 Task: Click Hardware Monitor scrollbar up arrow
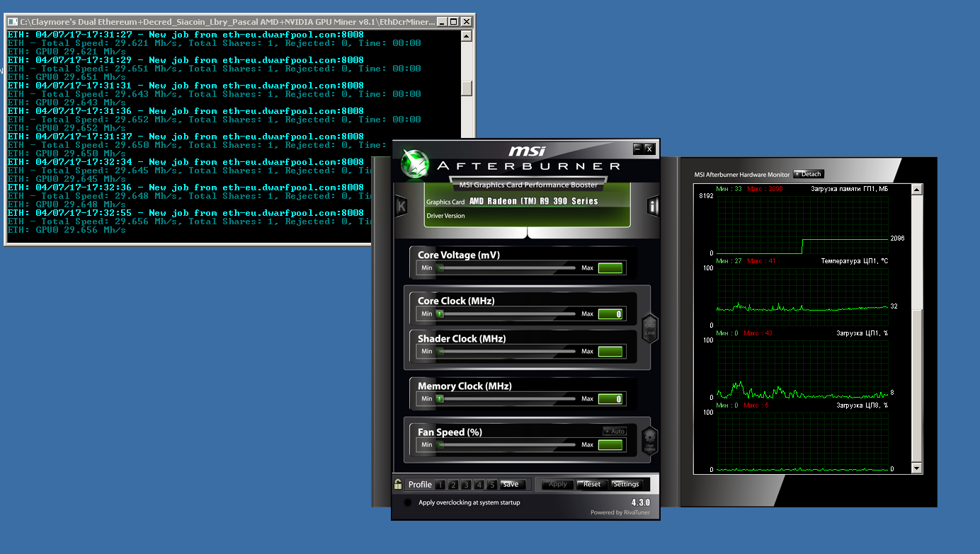click(x=917, y=189)
